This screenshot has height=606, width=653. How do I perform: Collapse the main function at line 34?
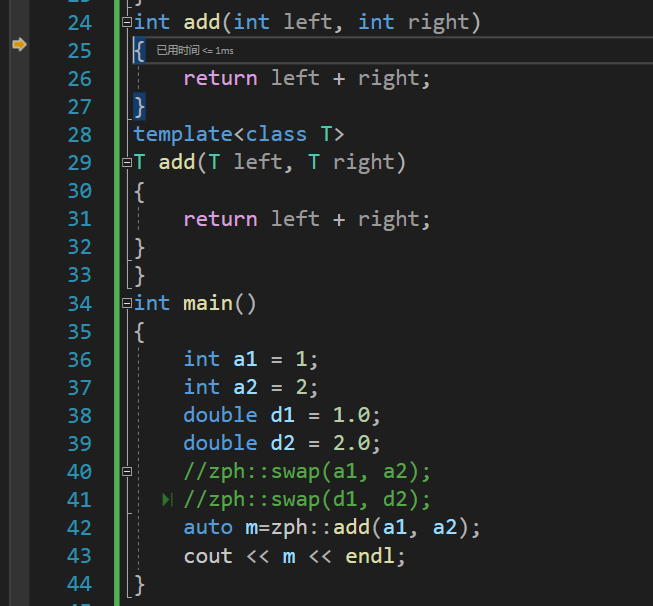click(127, 303)
